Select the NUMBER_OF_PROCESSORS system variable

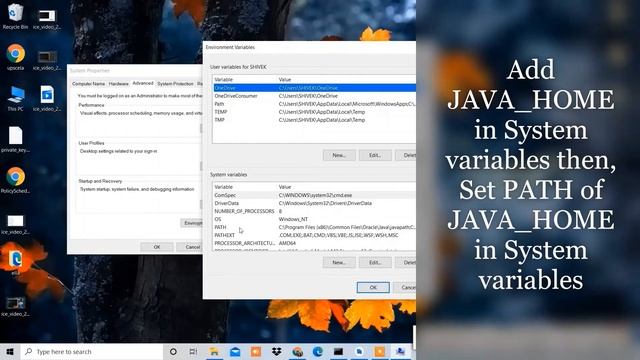[314, 211]
